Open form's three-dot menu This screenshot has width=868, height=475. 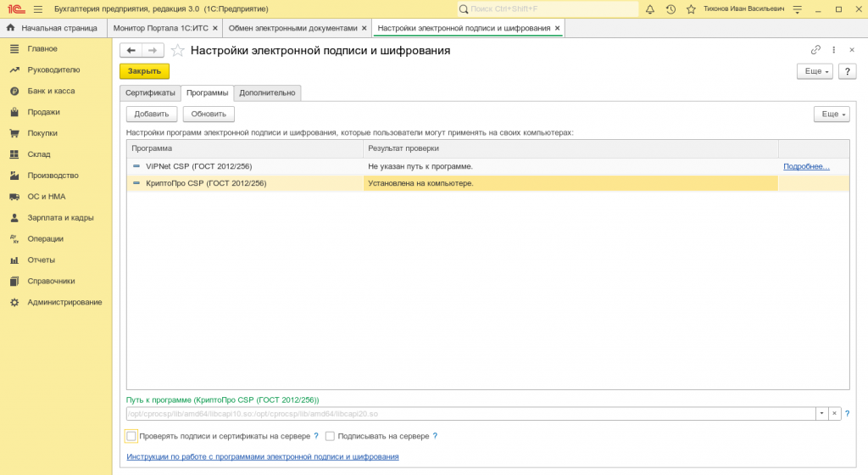tap(834, 50)
